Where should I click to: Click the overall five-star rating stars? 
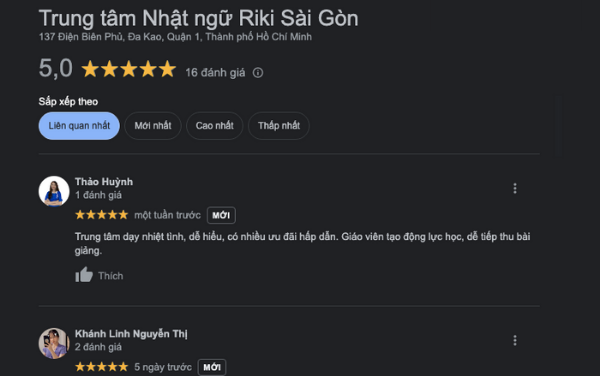(129, 70)
